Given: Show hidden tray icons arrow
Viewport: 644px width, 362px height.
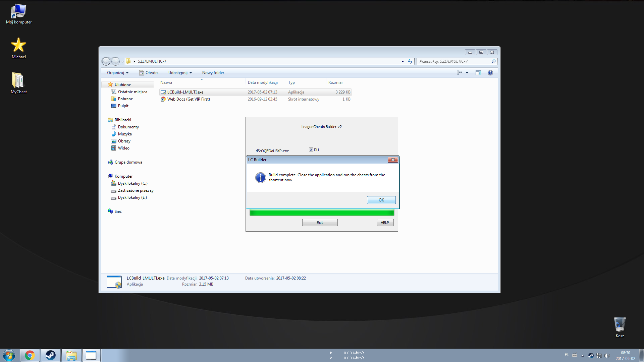Looking at the screenshot, I should click(x=583, y=356).
